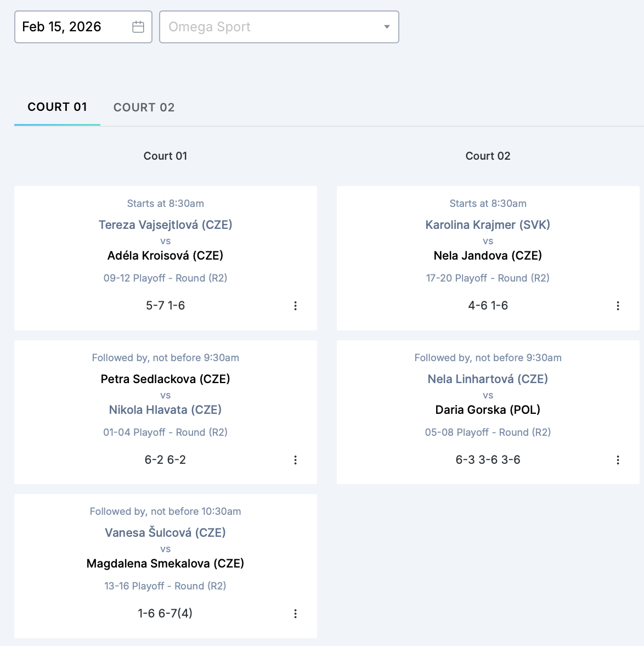This screenshot has width=644, height=646.
Task: Open options menu for Krajmer vs Jandova match
Action: (618, 306)
